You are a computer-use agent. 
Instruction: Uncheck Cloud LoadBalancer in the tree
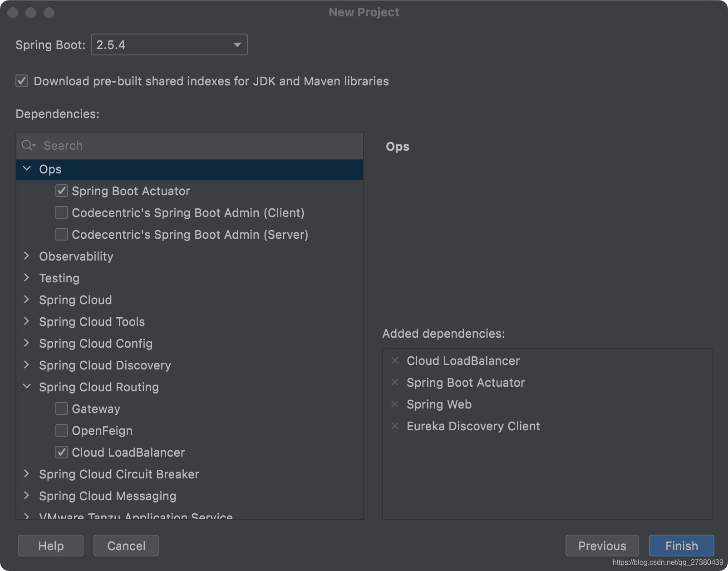click(62, 452)
